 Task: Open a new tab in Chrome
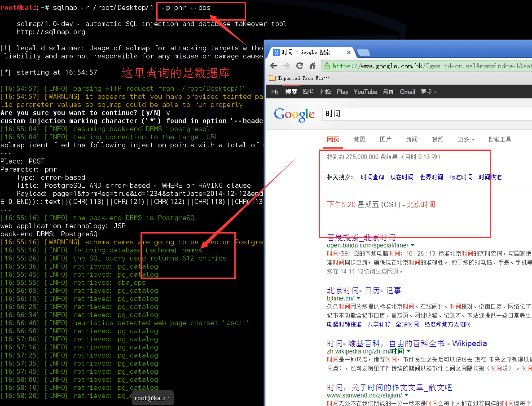(363, 53)
